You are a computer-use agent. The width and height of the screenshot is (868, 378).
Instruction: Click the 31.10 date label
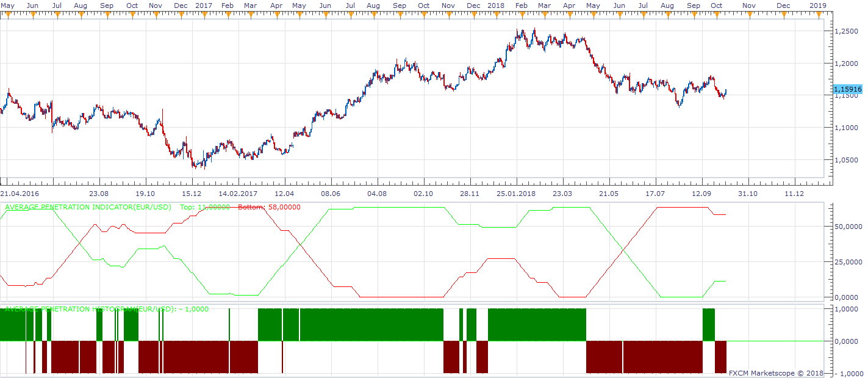click(x=748, y=194)
